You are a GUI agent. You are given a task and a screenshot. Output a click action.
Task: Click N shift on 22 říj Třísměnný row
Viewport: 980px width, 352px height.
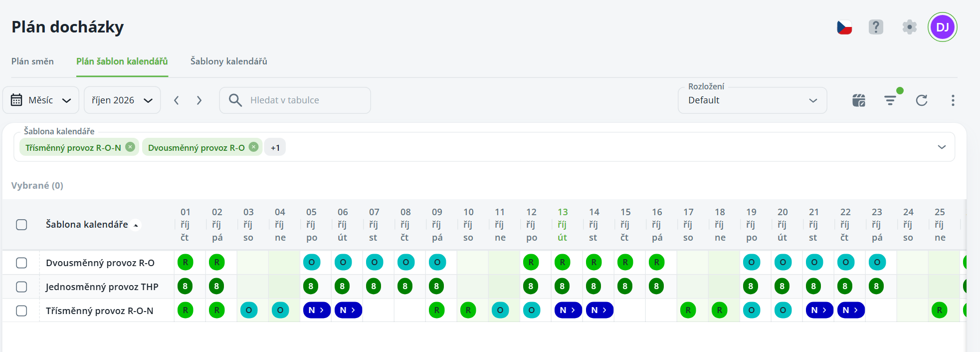pos(851,310)
